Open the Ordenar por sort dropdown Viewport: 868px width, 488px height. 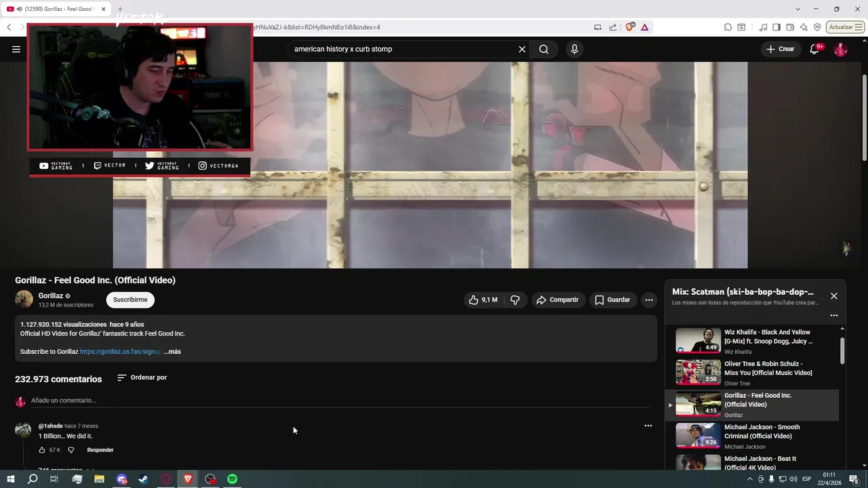coord(142,378)
